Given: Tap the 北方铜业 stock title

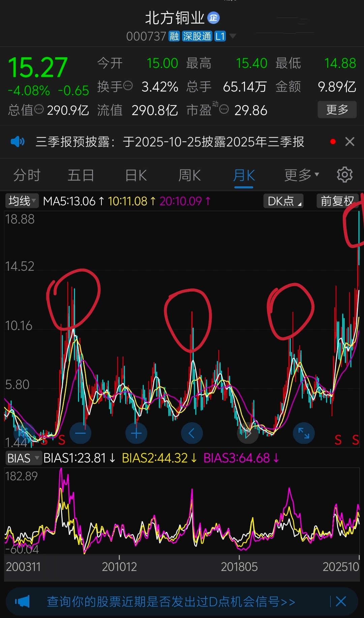Looking at the screenshot, I should [175, 18].
